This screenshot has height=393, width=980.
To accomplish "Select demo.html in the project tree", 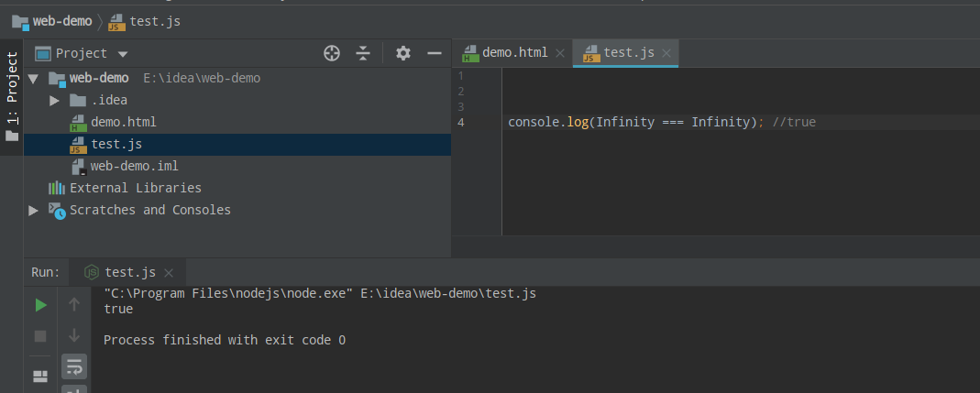I will 124,123.
